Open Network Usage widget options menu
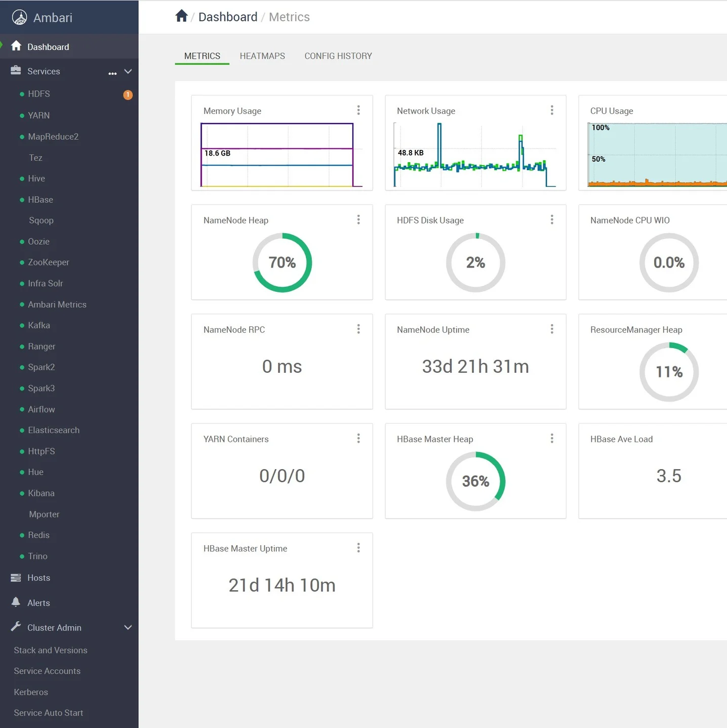727x728 pixels. tap(552, 110)
